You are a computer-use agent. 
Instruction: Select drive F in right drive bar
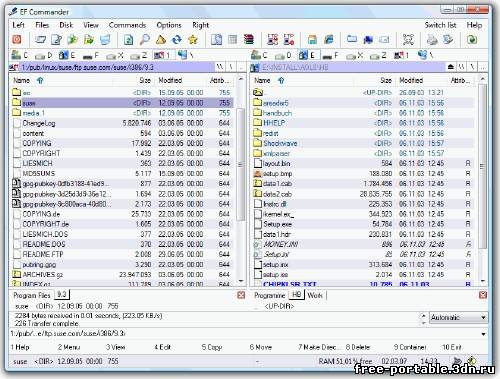331,55
